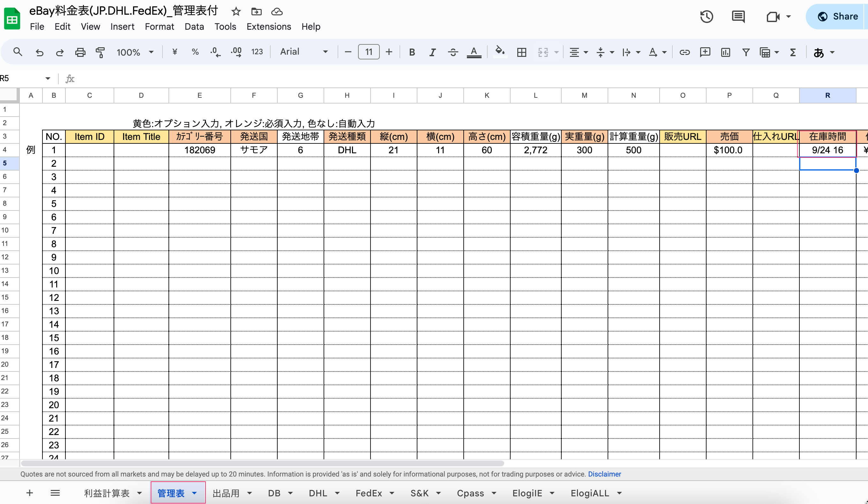Image resolution: width=868 pixels, height=504 pixels.
Task: Open the borders tool
Action: (521, 52)
